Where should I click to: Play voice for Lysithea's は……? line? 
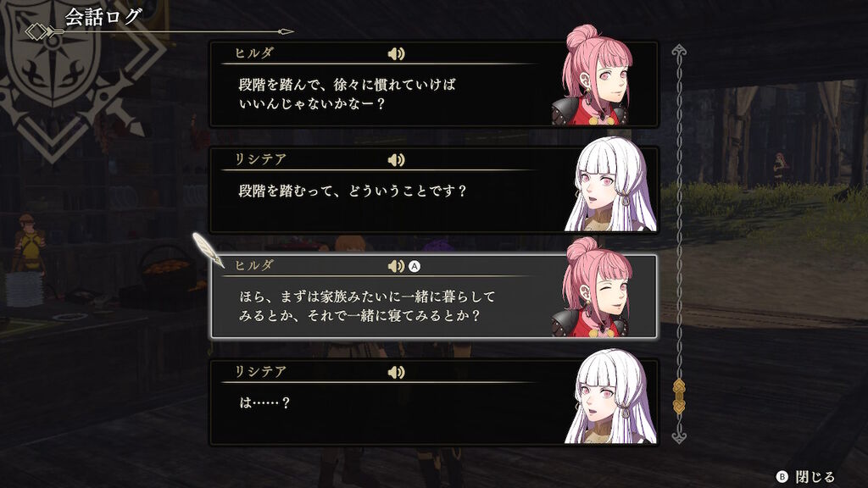click(x=397, y=373)
